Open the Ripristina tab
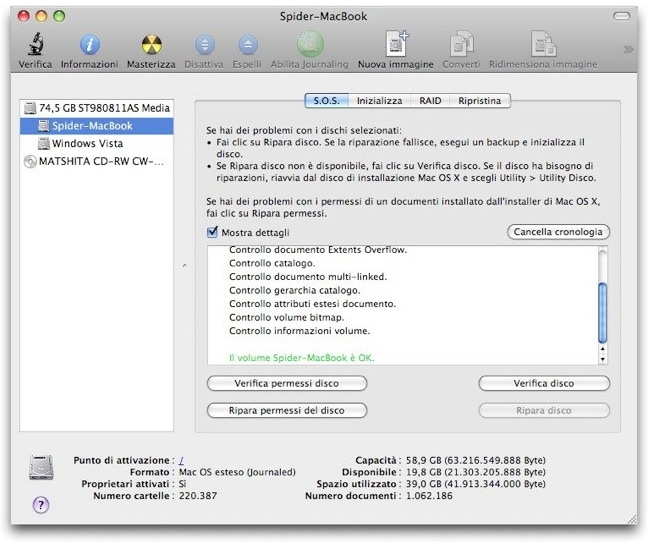 [x=480, y=101]
